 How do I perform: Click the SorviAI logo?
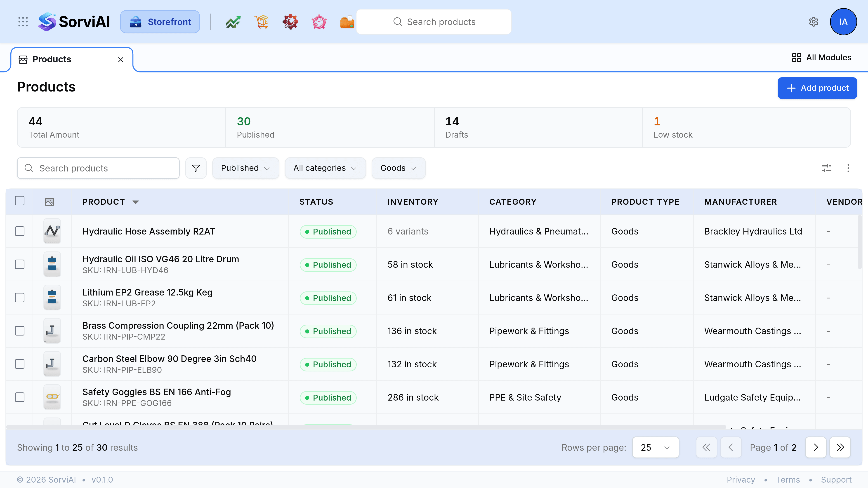point(74,22)
